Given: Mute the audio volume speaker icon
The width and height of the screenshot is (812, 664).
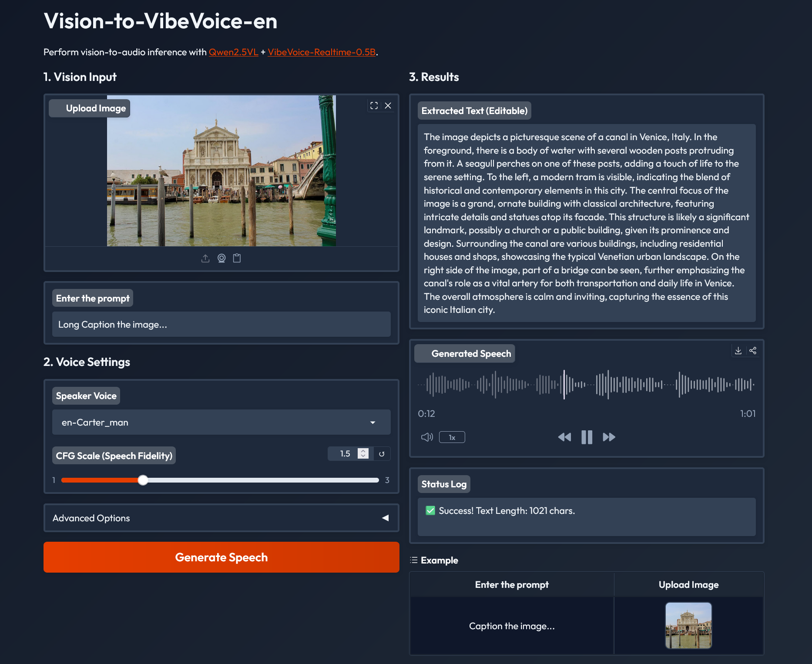Looking at the screenshot, I should pyautogui.click(x=427, y=437).
